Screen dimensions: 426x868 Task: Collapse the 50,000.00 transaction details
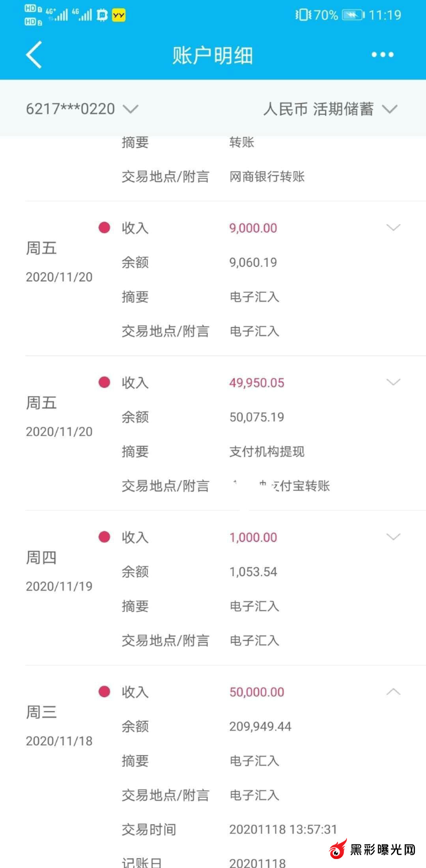(x=393, y=692)
